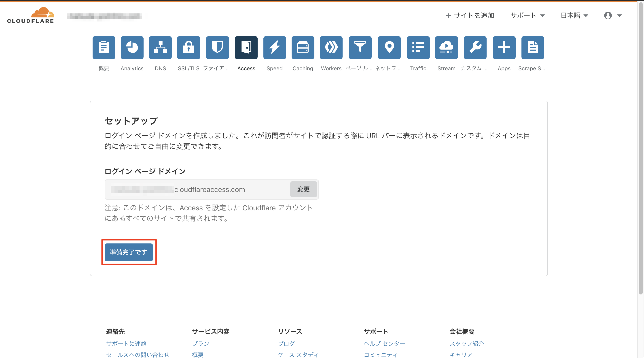Open the Workers icon

[x=331, y=47]
